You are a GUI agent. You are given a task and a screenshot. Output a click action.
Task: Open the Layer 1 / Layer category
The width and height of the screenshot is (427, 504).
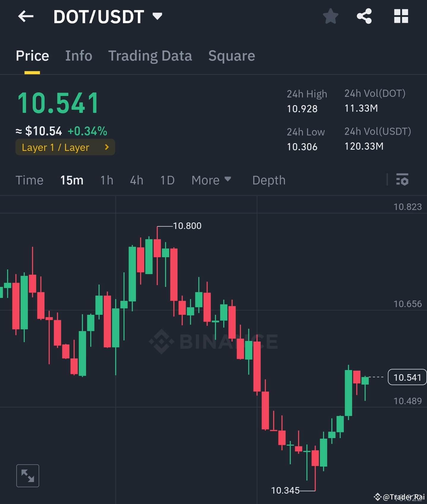(x=65, y=147)
